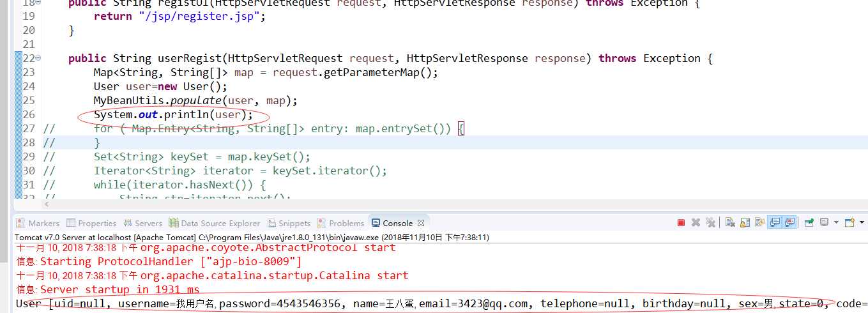Pin the Console view
868x313 pixels.
[x=809, y=222]
